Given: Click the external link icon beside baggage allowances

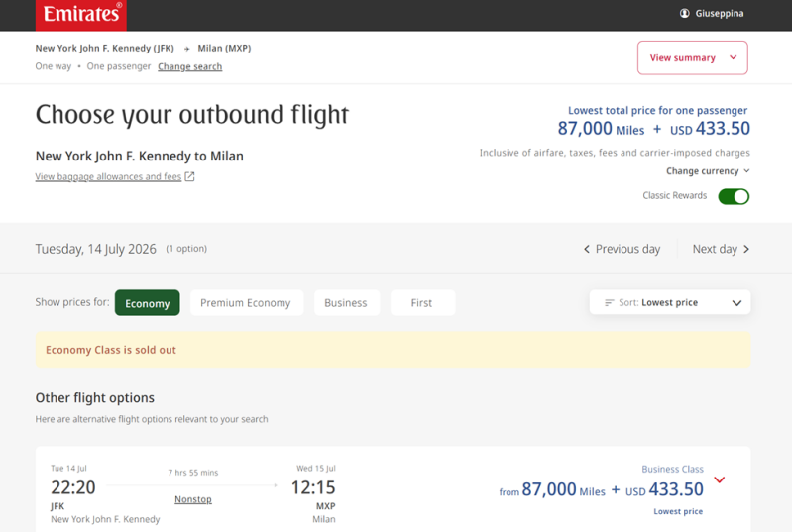Looking at the screenshot, I should 189,177.
